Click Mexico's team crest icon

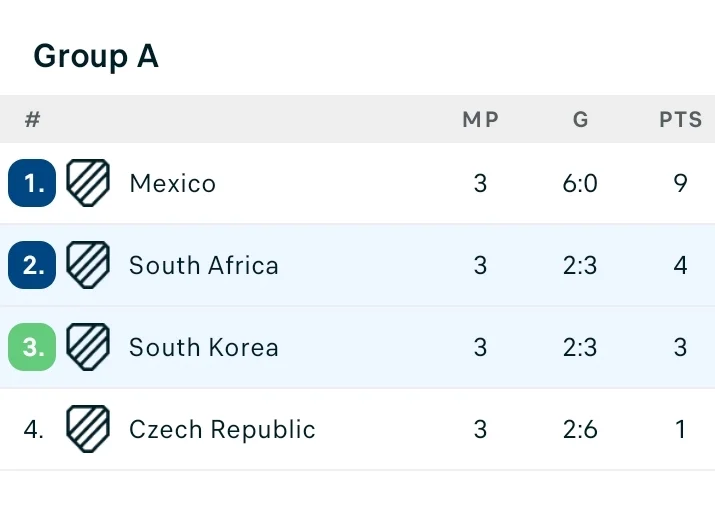(88, 183)
